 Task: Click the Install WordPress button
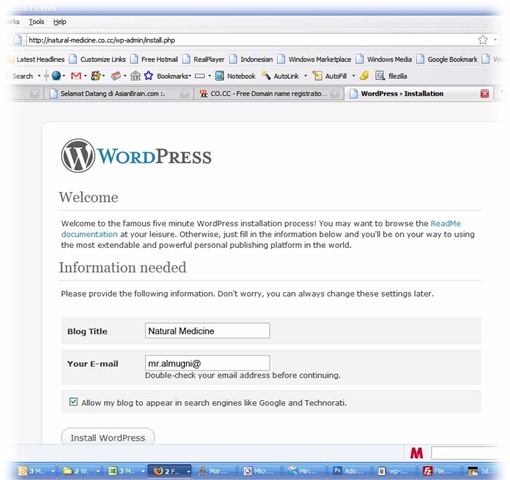point(108,437)
